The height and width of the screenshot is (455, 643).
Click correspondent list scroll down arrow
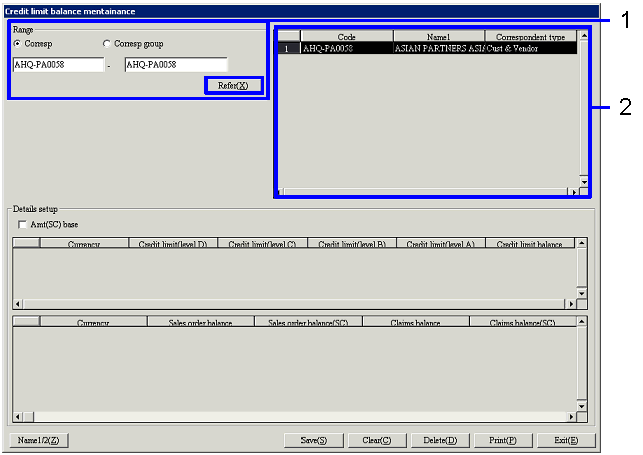pos(584,181)
